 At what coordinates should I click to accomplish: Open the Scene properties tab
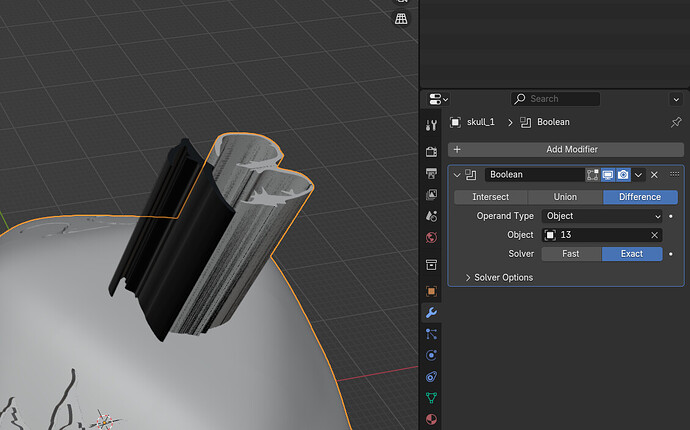click(431, 216)
